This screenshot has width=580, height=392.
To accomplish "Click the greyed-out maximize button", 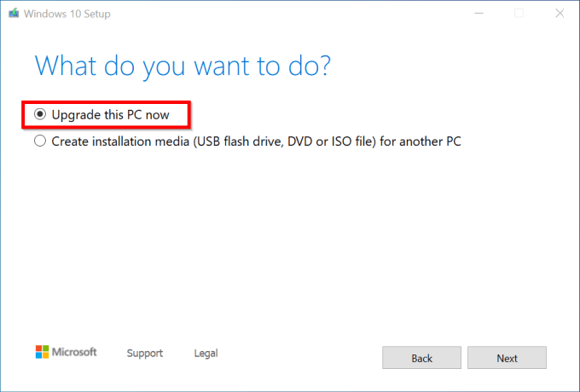I will click(519, 14).
